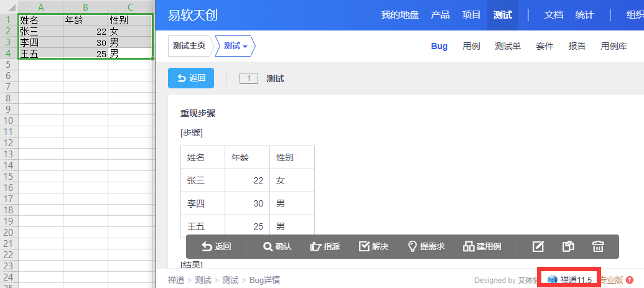Switch to the 用例 tab
This screenshot has height=288, width=644.
coord(472,46)
